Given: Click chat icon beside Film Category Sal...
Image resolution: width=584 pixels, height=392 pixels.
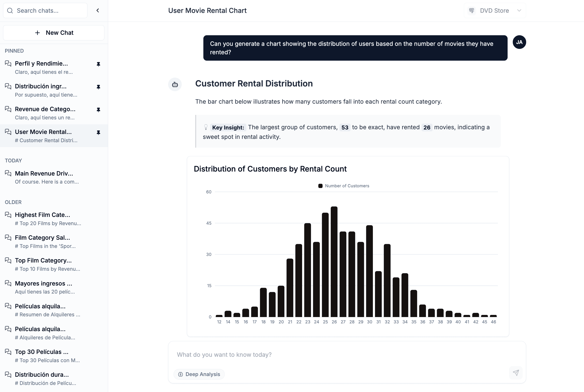Looking at the screenshot, I should point(8,238).
